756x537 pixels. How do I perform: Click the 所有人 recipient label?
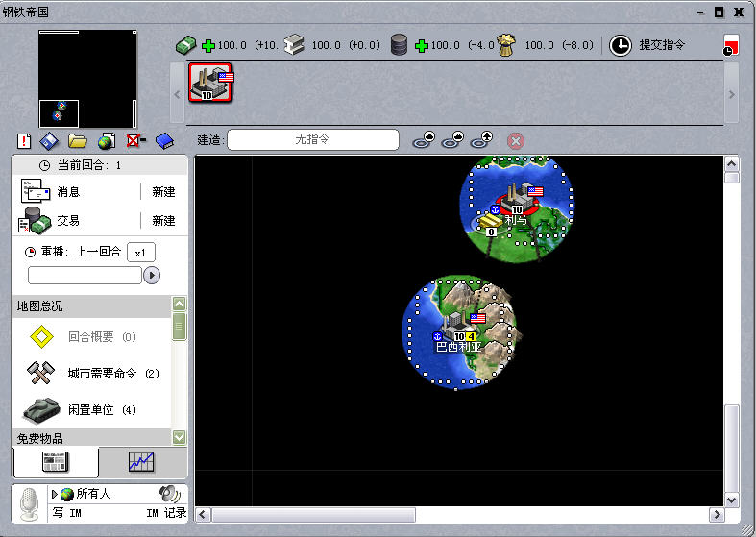(93, 494)
